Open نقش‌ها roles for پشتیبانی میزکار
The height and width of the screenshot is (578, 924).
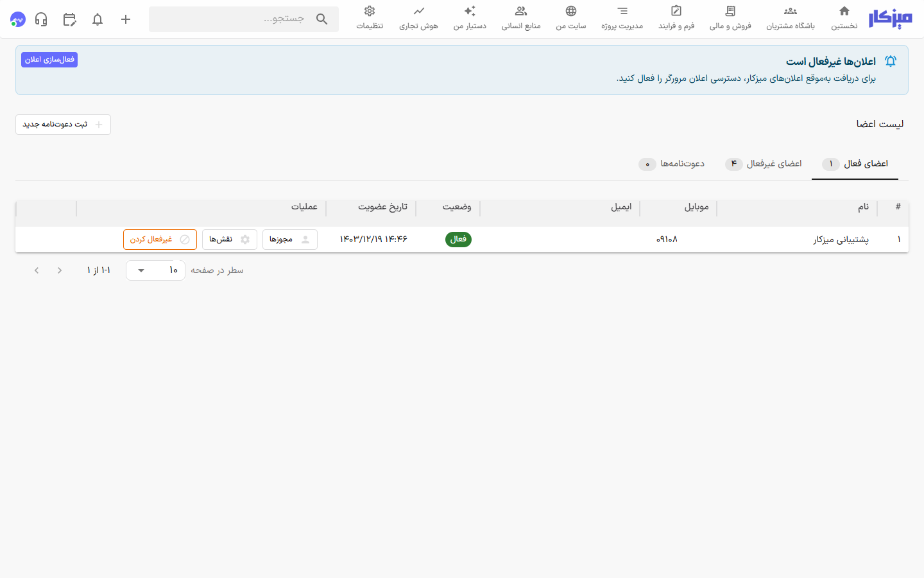[230, 240]
